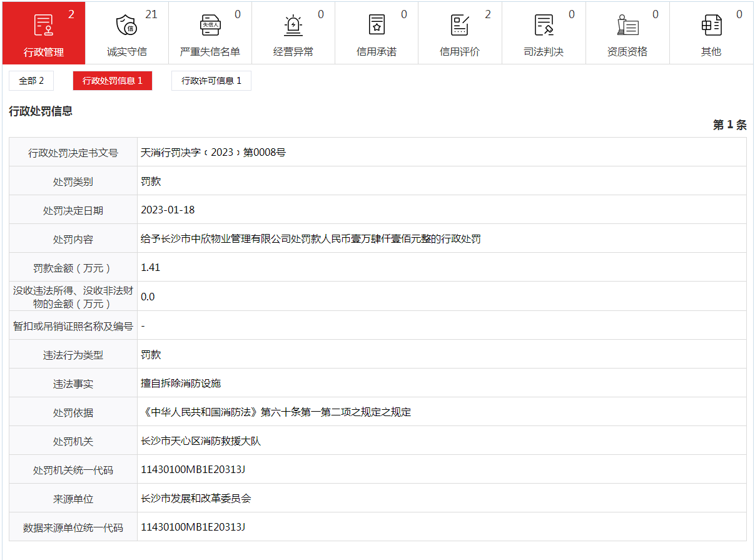Click the 信用评价 checklist icon

[x=460, y=25]
